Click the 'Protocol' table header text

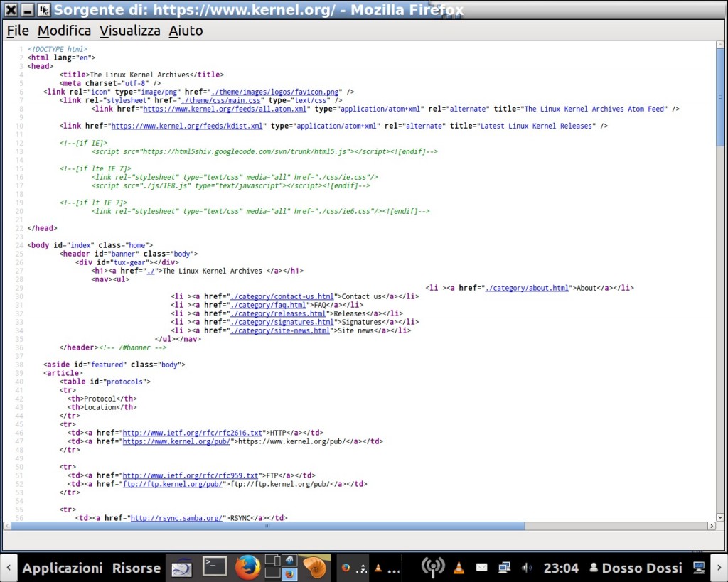pyautogui.click(x=100, y=399)
